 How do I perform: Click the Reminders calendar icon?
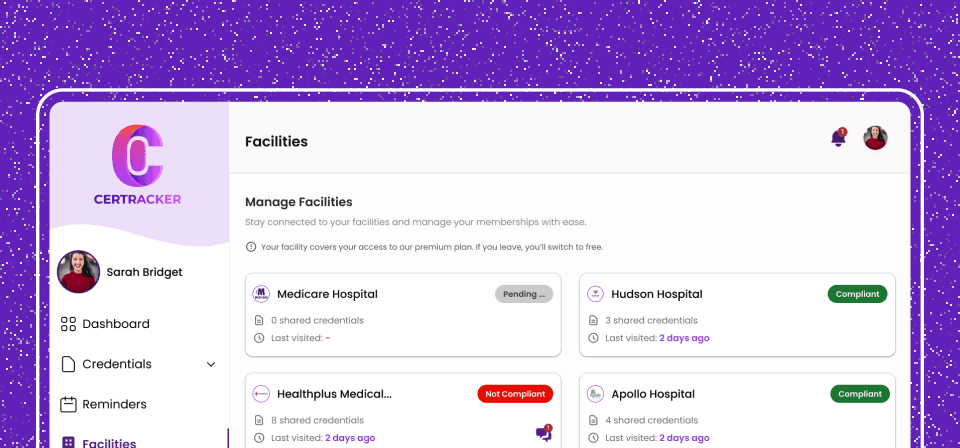click(68, 404)
